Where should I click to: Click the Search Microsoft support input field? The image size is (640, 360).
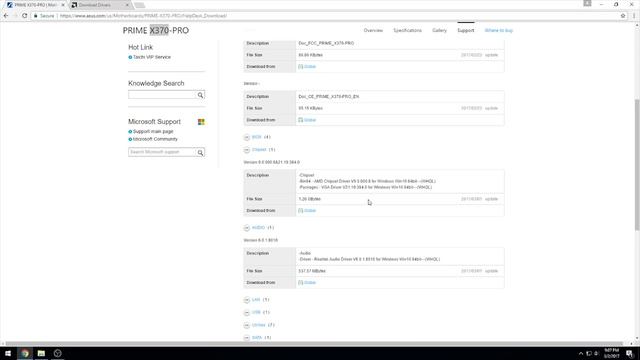[162, 152]
